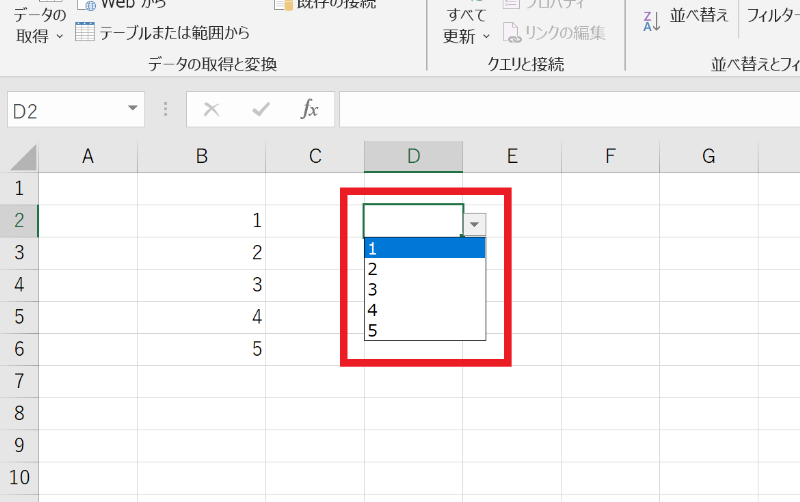The image size is (800, 502).
Task: Select column D header
Action: pyautogui.click(x=413, y=157)
